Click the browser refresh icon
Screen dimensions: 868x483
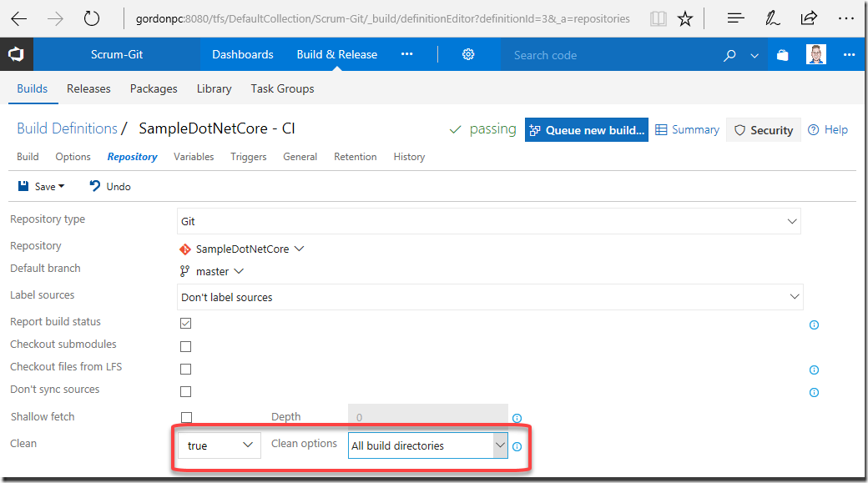(x=91, y=19)
